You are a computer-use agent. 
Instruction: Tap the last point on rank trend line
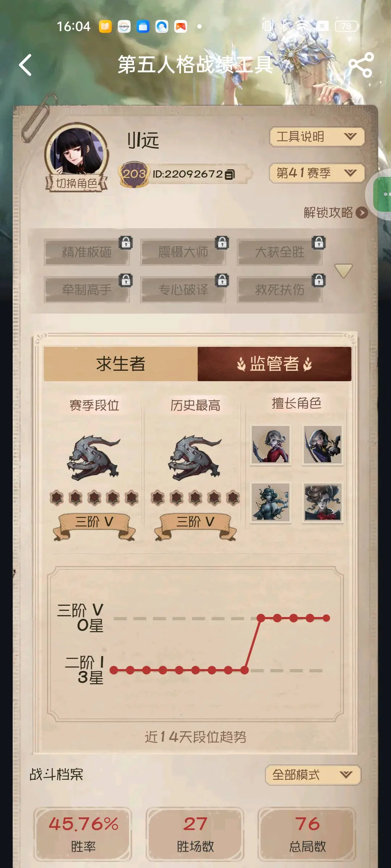326,618
